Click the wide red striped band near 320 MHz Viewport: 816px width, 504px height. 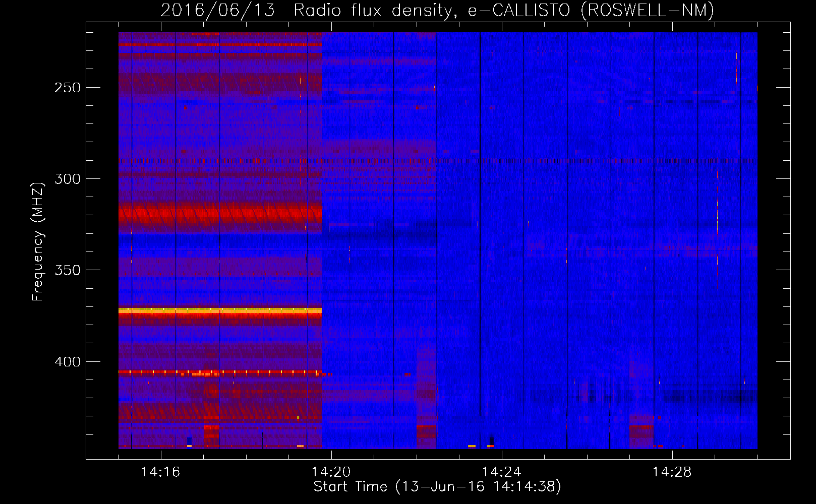click(x=220, y=214)
